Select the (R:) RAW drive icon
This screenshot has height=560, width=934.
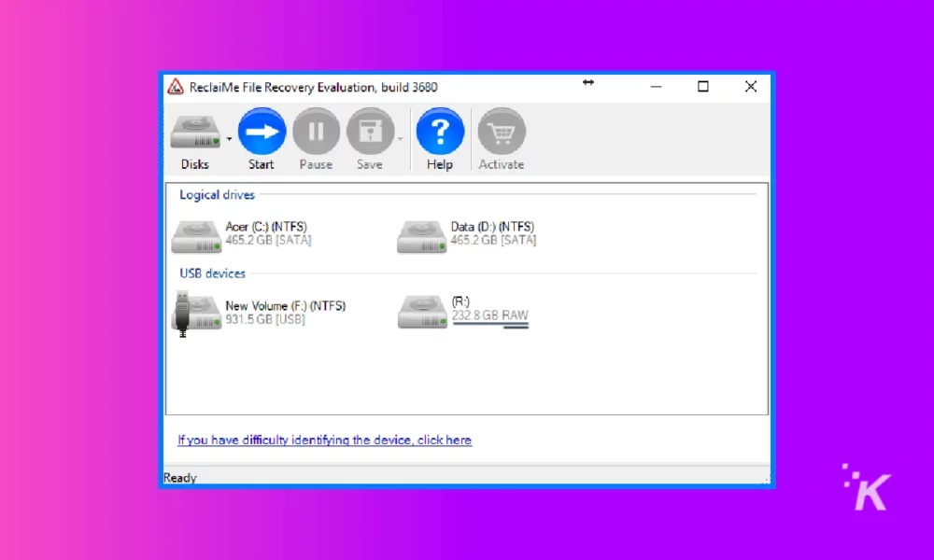click(x=422, y=312)
